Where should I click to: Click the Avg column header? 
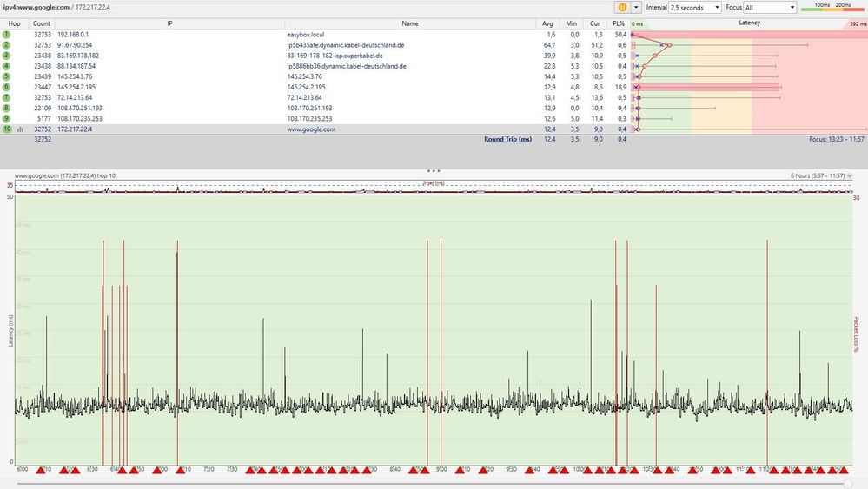pyautogui.click(x=548, y=23)
